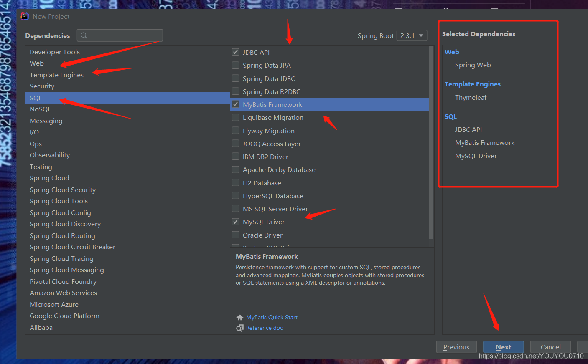Viewport: 588px width, 364px height.
Task: Enable HyperSQL Database checkbox
Action: (236, 196)
